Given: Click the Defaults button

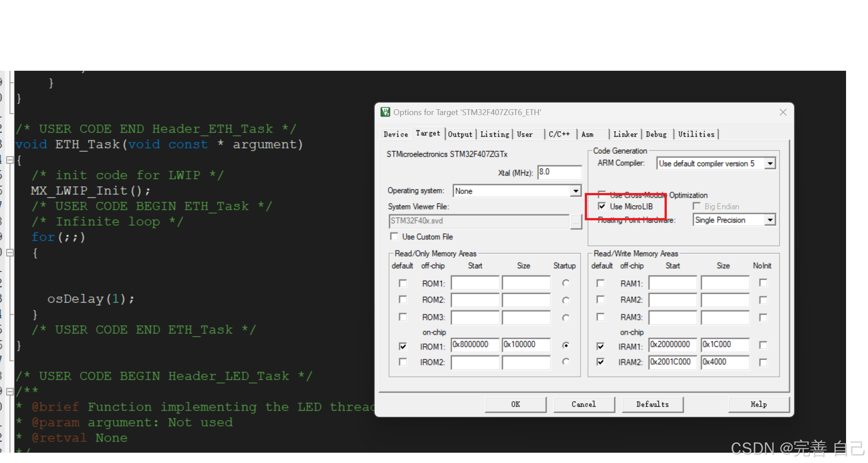Looking at the screenshot, I should [652, 404].
